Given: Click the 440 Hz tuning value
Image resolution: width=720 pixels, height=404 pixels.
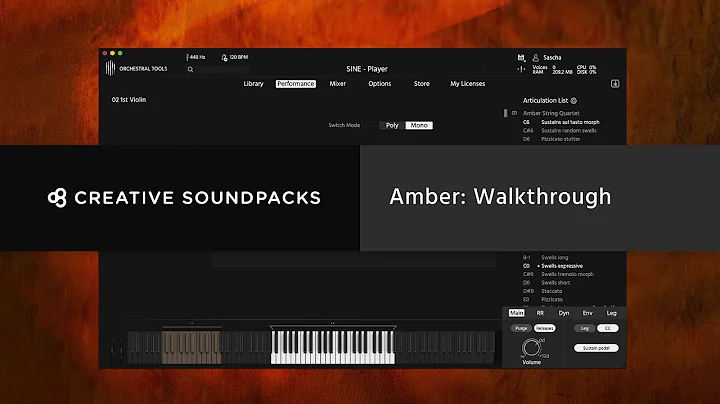Looking at the screenshot, I should coord(197,57).
